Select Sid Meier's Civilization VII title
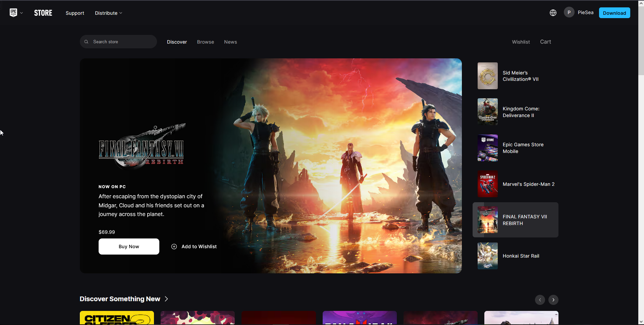Viewport: 644px width, 325px height. tap(521, 76)
